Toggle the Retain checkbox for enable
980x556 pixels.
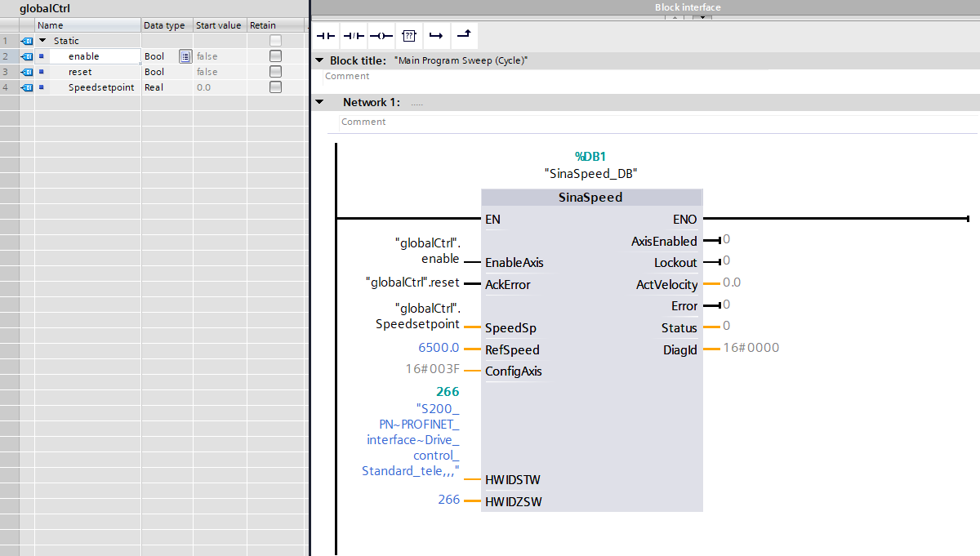pos(277,56)
